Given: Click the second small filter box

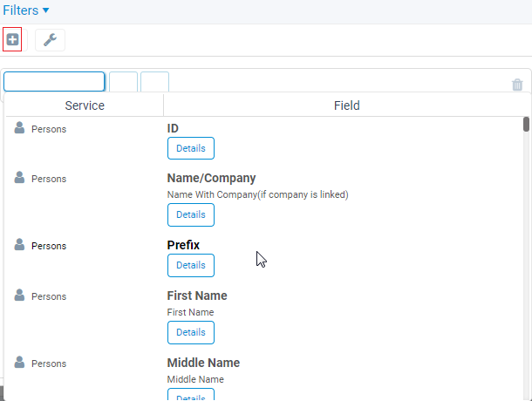Looking at the screenshot, I should pos(123,81).
